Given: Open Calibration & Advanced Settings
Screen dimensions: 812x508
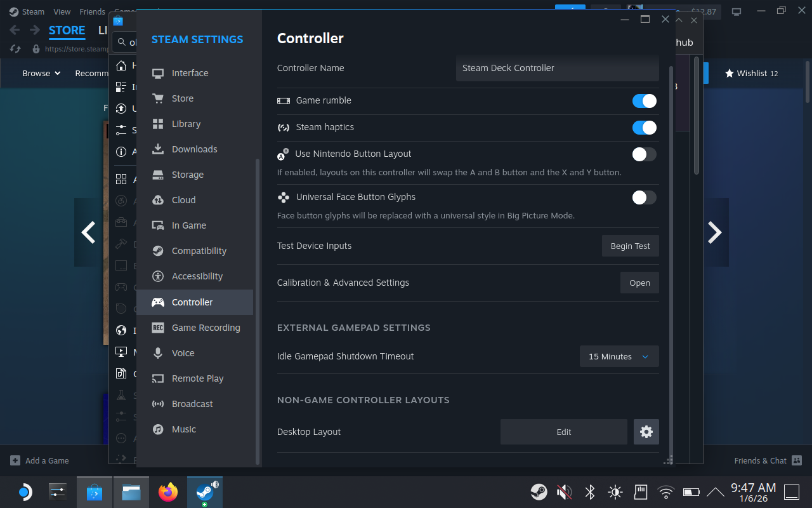Looking at the screenshot, I should (x=639, y=283).
